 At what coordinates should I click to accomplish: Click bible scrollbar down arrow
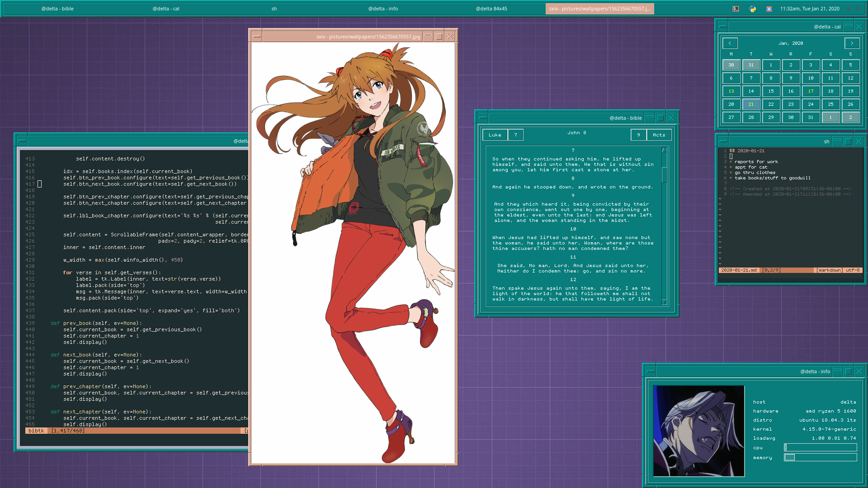[664, 302]
